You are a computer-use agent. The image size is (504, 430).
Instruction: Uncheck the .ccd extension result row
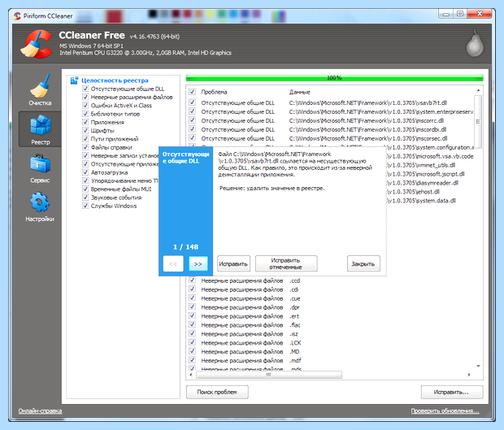point(192,280)
